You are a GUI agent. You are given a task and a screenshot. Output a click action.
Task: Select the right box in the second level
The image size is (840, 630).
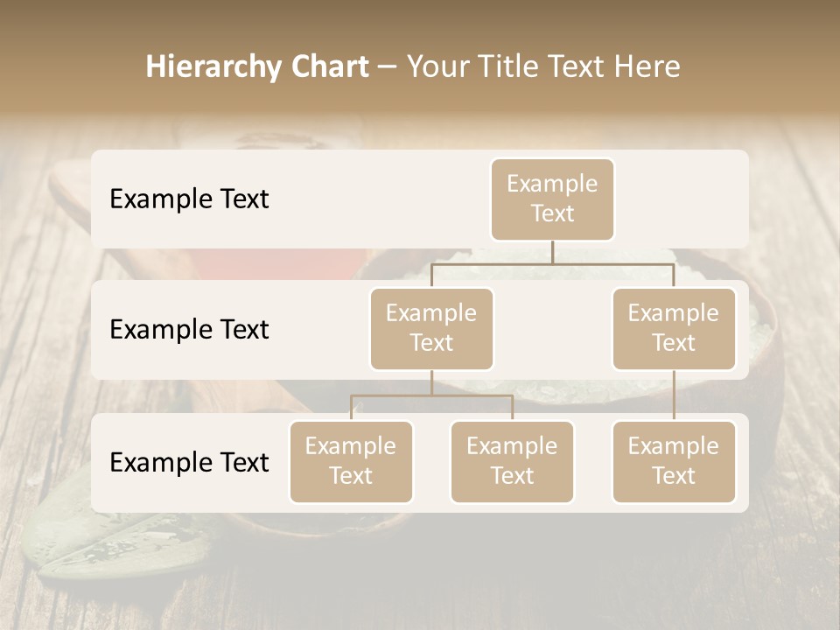point(674,328)
